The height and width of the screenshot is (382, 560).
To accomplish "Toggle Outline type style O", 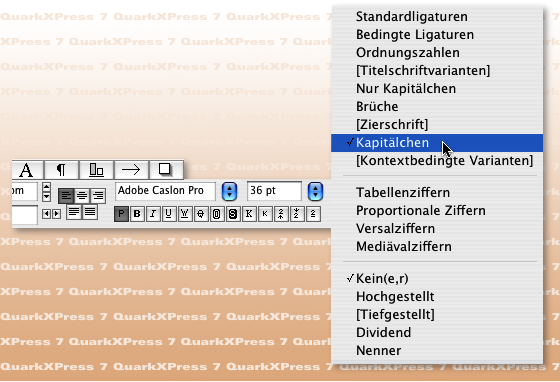I will [x=217, y=214].
